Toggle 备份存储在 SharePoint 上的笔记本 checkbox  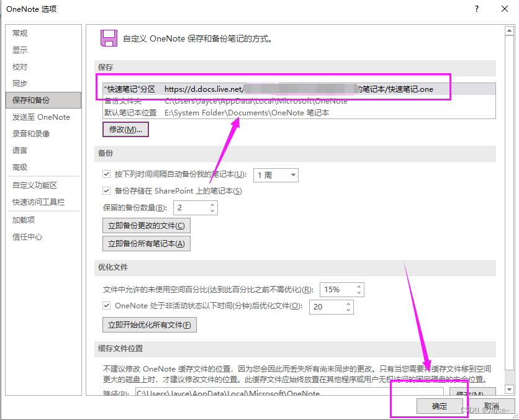[x=106, y=191]
